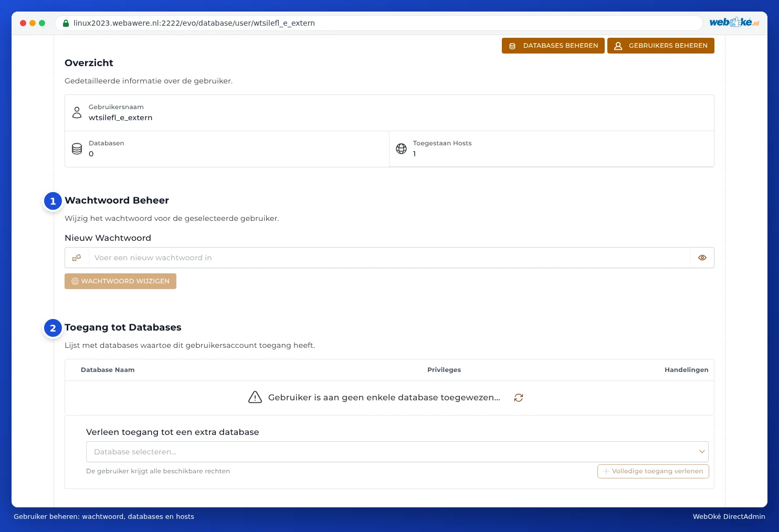Image resolution: width=779 pixels, height=532 pixels.
Task: Click the Toegang tot Databases heading
Action: [x=123, y=327]
